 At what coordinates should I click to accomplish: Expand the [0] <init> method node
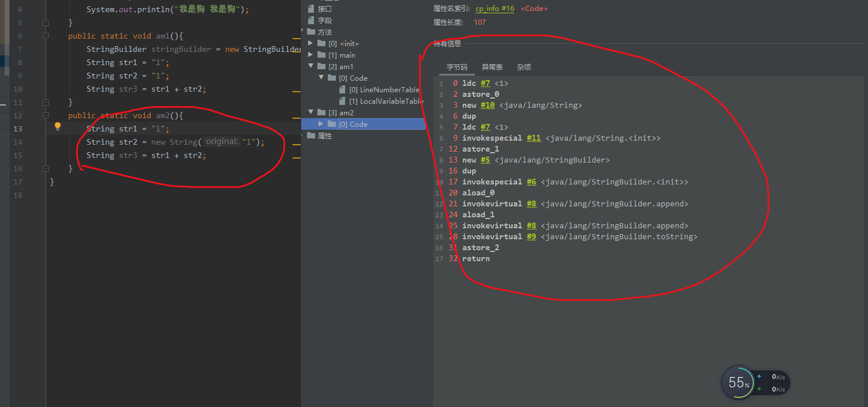point(310,43)
